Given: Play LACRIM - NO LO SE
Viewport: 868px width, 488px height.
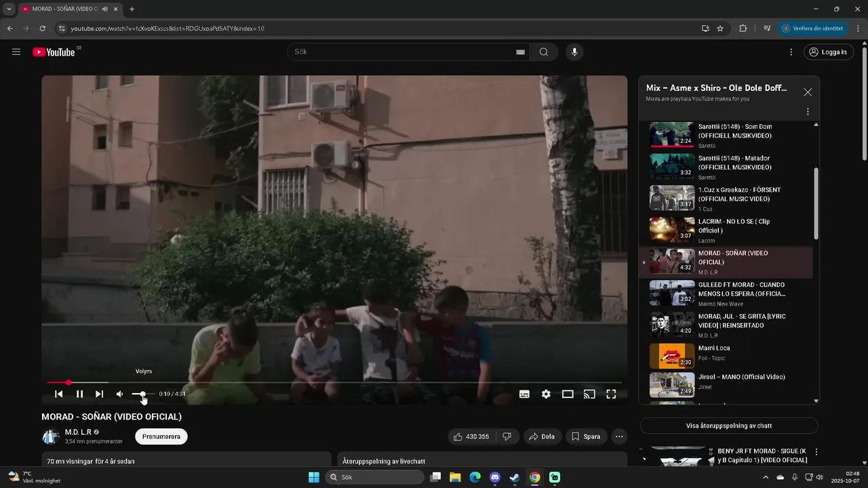Looking at the screenshot, I should [x=726, y=230].
